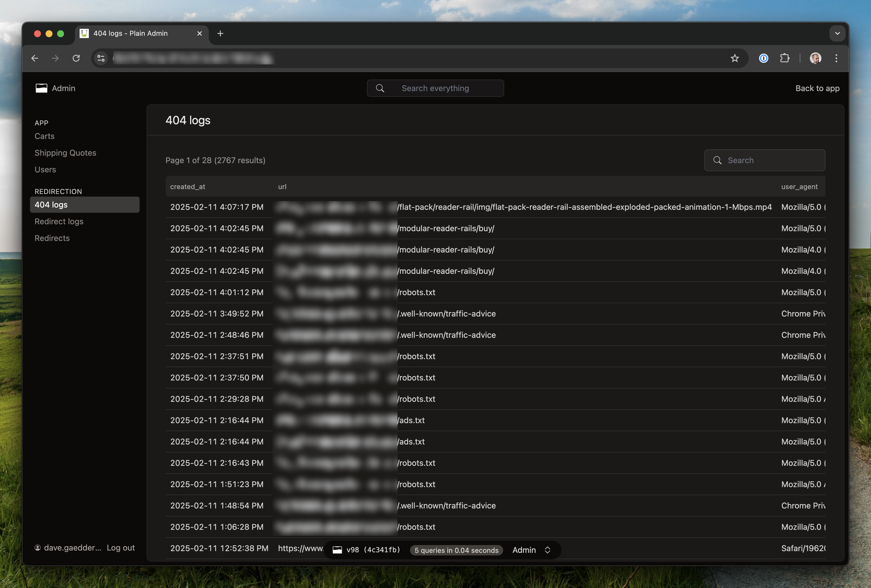Click the Plain Admin logo icon
Viewport: 871px width, 588px height.
(41, 88)
